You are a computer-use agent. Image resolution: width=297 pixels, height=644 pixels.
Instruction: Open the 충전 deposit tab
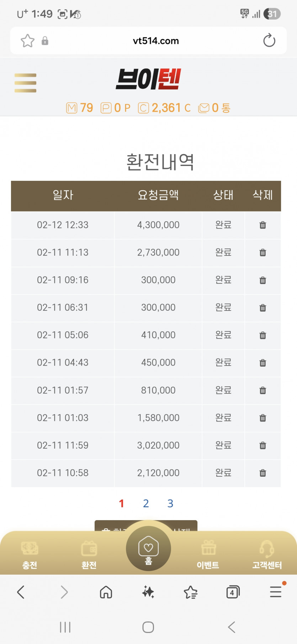click(x=30, y=555)
